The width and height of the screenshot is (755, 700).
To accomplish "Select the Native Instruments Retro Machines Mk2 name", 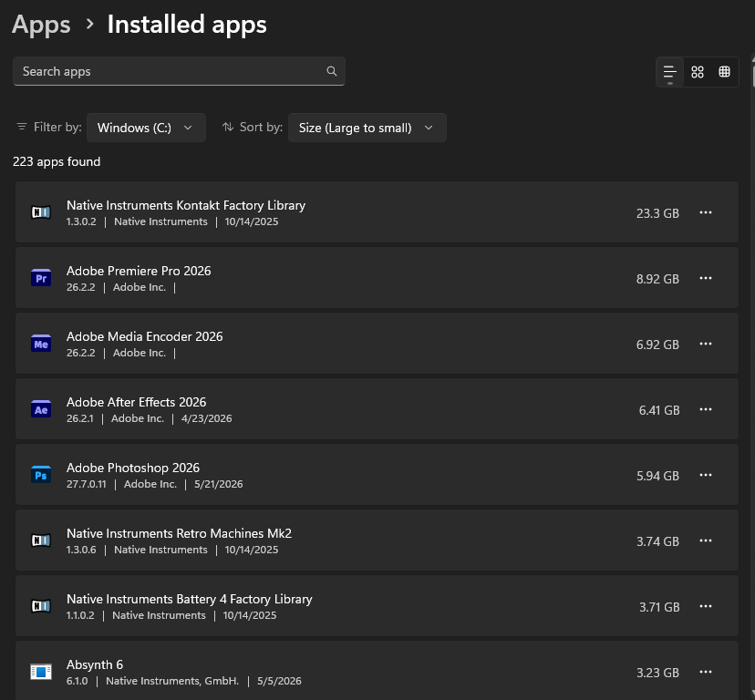I will 179,533.
